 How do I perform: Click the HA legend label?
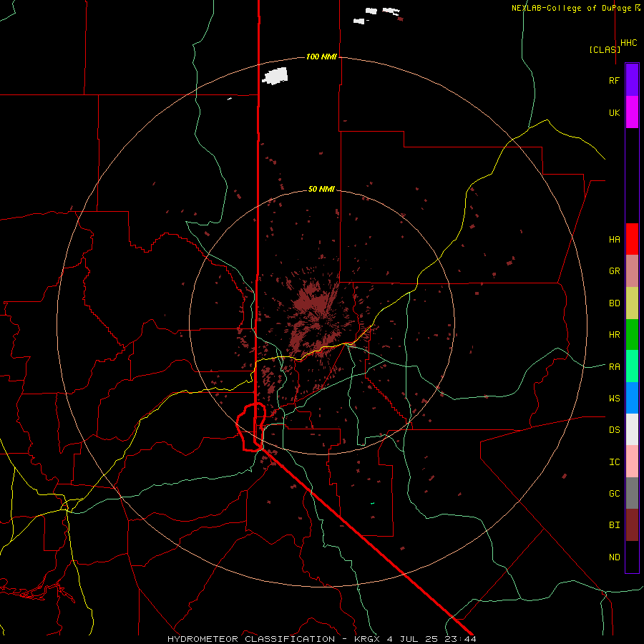pyautogui.click(x=614, y=239)
